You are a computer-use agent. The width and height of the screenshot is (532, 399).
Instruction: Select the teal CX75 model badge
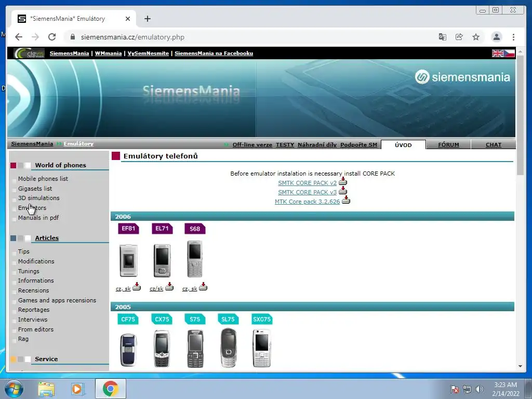point(162,320)
